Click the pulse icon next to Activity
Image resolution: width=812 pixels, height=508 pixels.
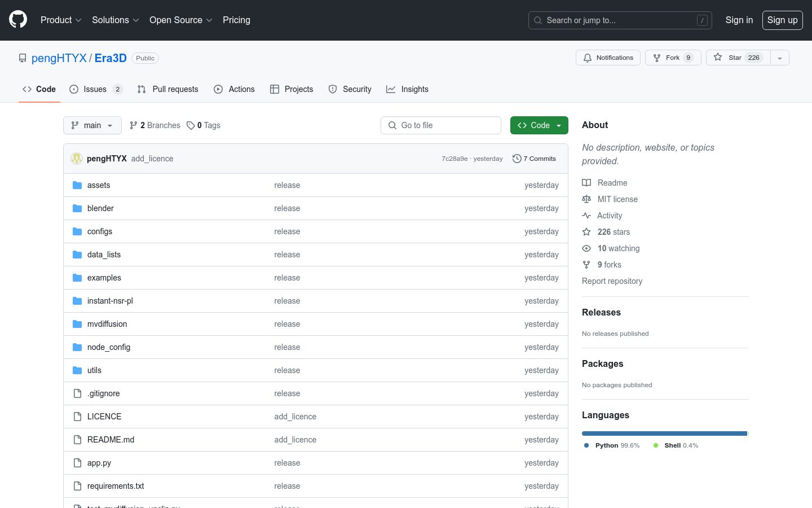click(586, 216)
